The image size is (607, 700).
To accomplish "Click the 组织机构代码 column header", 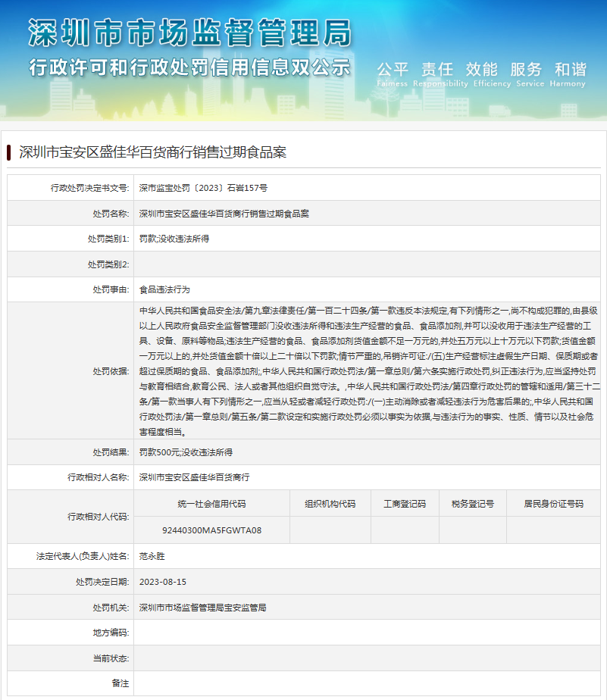I will coord(330,504).
